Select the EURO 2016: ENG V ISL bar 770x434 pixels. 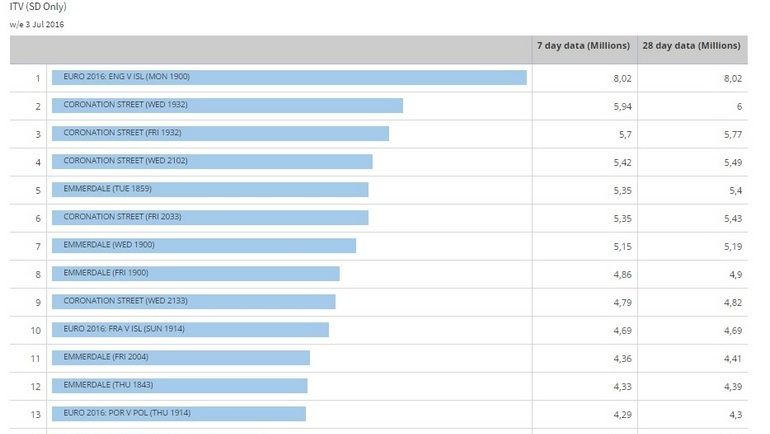pyautogui.click(x=289, y=78)
